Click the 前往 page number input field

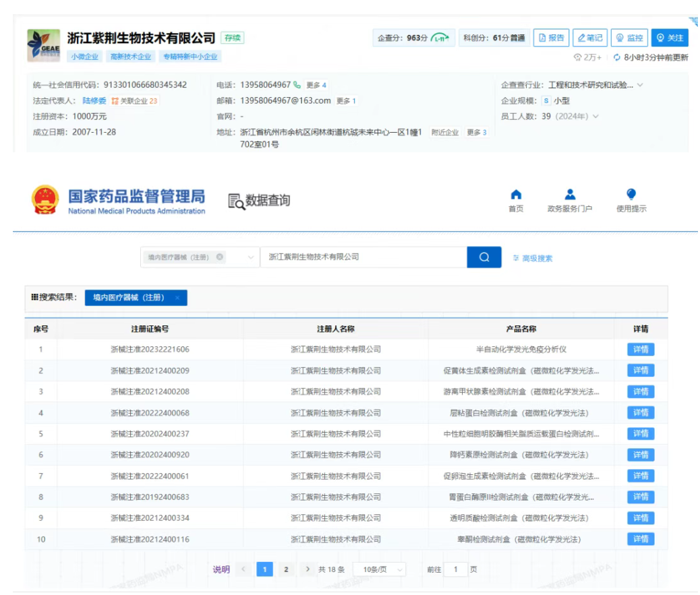pos(455,569)
